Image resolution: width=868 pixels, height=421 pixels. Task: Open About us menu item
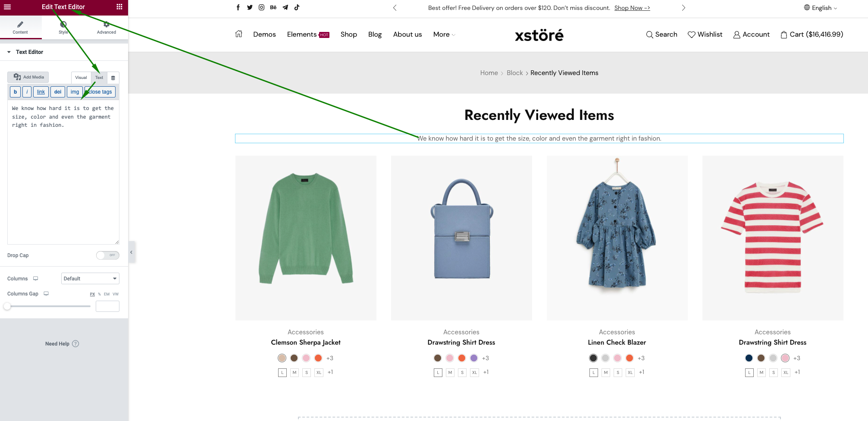[x=407, y=35]
